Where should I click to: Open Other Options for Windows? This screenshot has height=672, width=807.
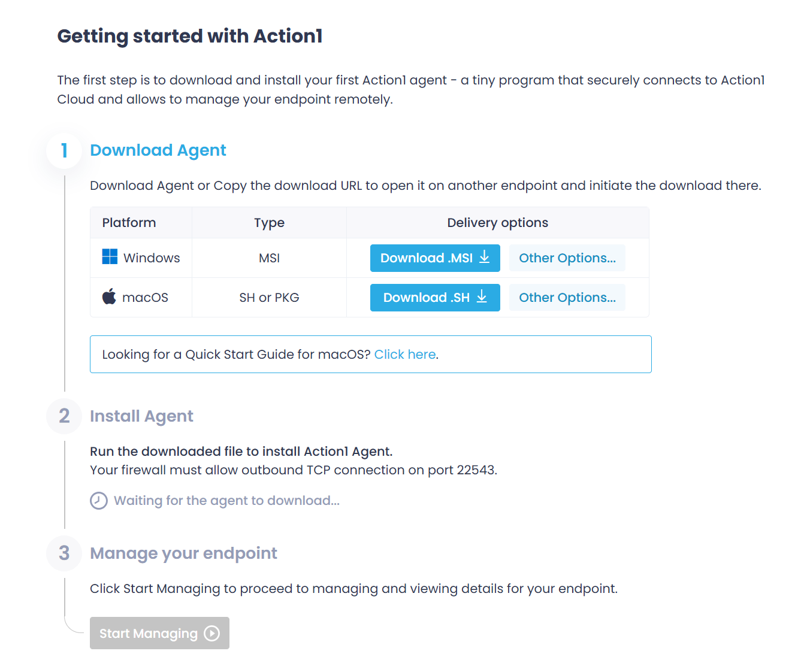point(567,258)
